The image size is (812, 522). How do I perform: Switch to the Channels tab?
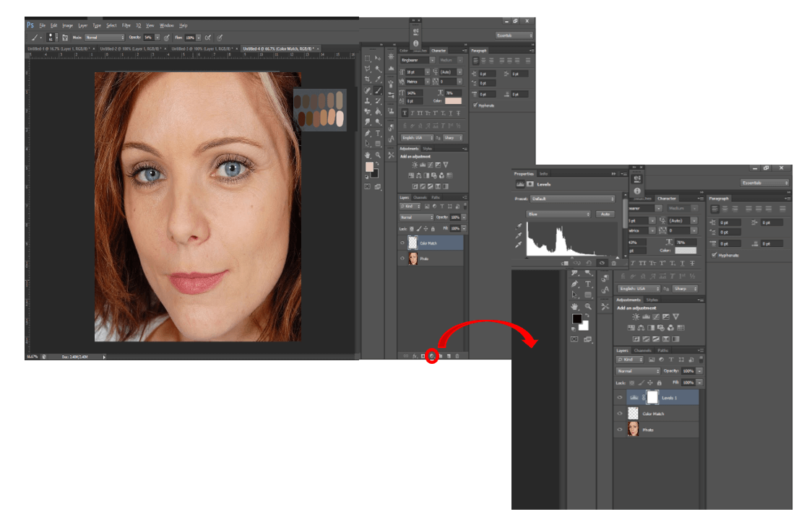pos(418,198)
